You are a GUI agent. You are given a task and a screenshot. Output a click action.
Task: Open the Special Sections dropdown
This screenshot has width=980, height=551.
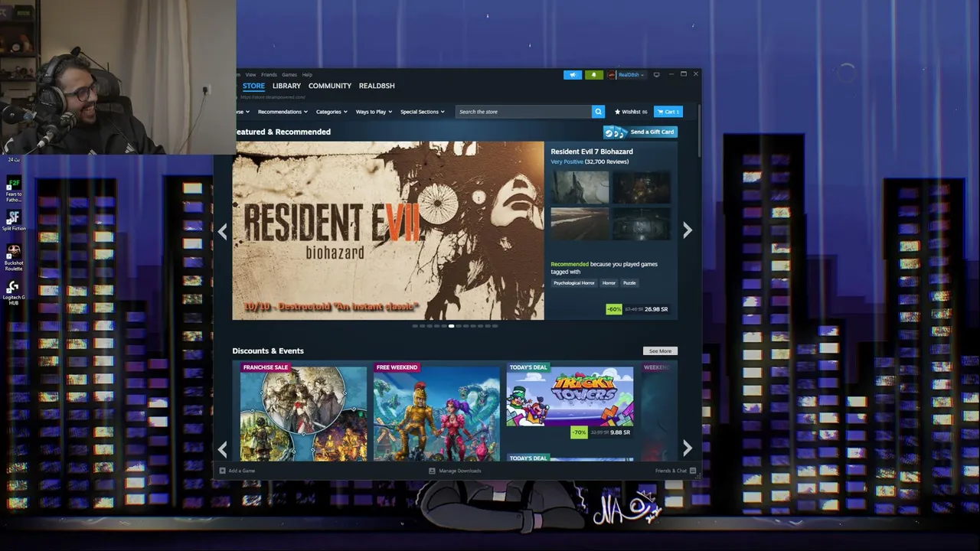(422, 112)
